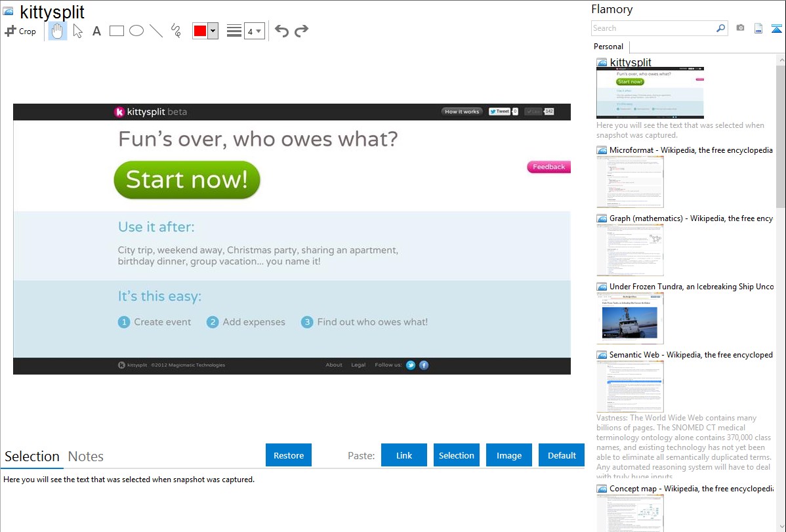
Task: Click the Facebook follow icon
Action: coord(424,365)
